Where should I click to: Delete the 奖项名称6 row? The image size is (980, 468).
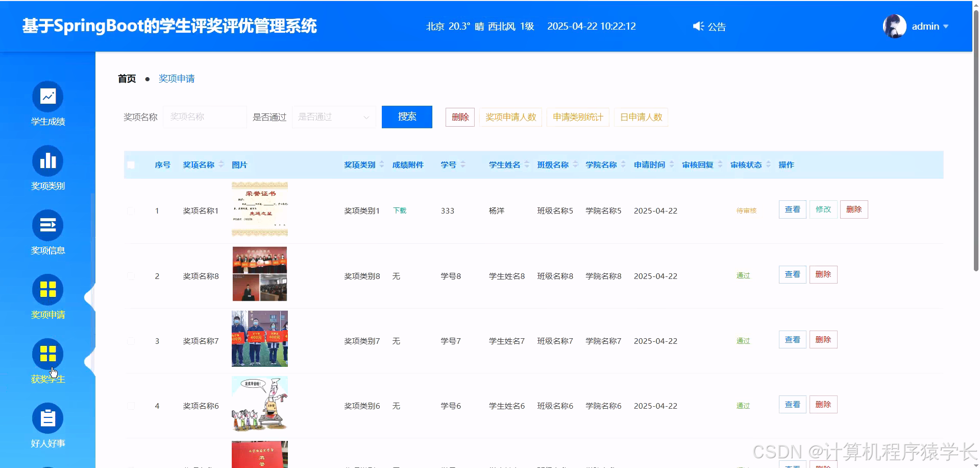pos(823,405)
